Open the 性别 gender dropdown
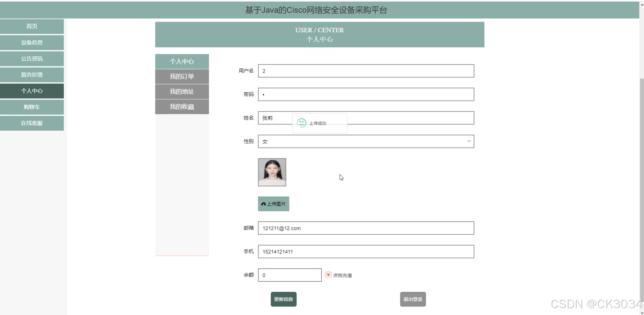644x315 pixels. (x=468, y=141)
